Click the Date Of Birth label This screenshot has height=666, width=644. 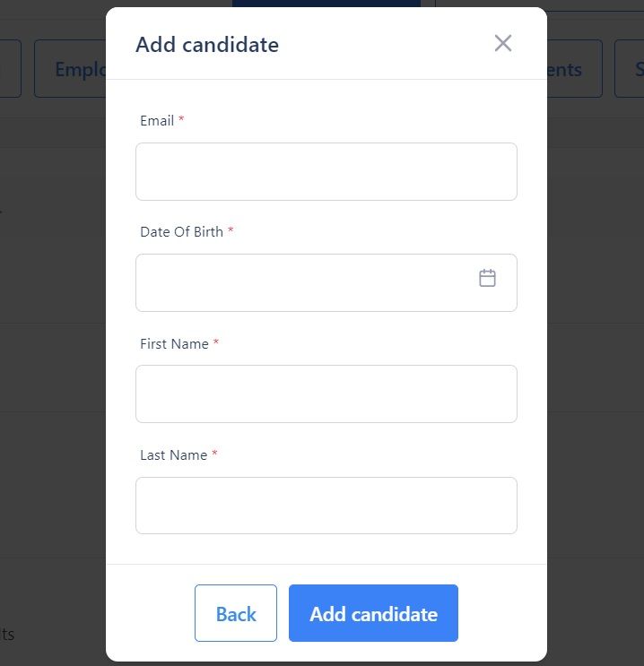(x=181, y=232)
